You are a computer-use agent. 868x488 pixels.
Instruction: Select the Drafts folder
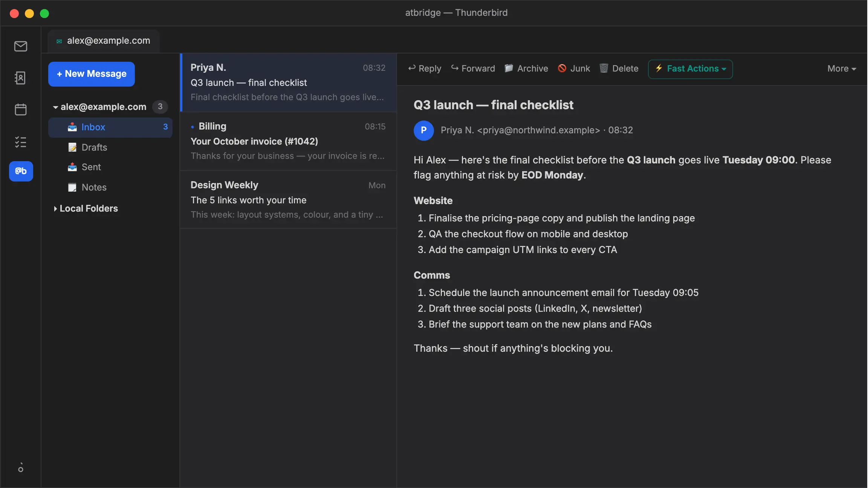click(x=110, y=147)
